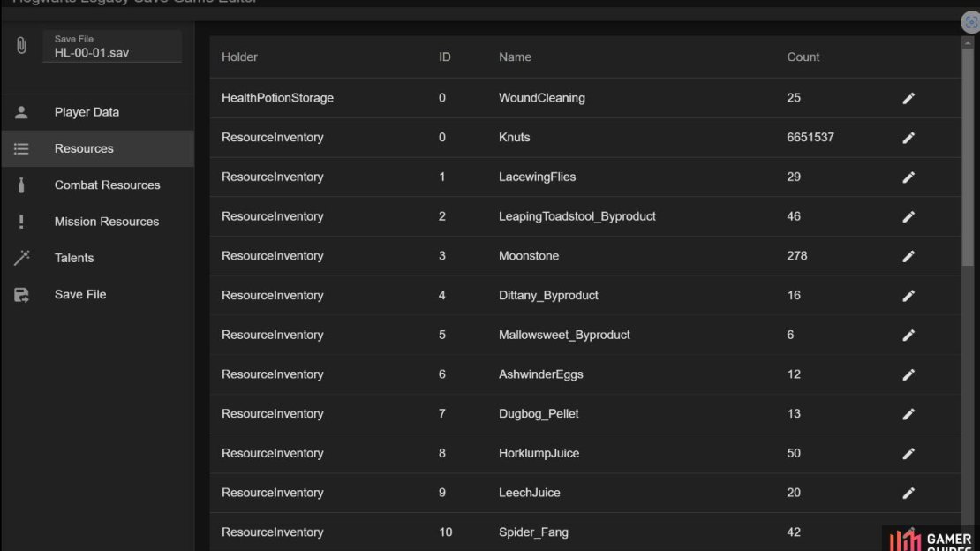Click the Player Data person icon
Viewport: 980px width, 551px height.
point(21,112)
